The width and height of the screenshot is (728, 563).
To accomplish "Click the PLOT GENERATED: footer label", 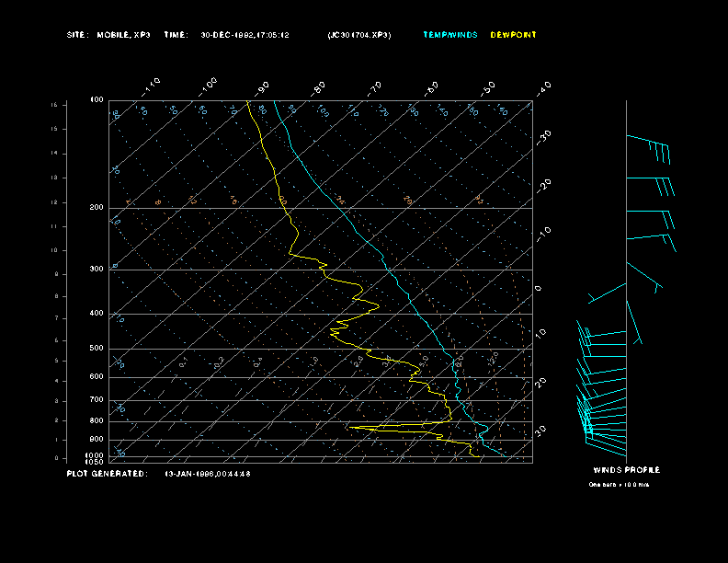I will pyautogui.click(x=108, y=474).
